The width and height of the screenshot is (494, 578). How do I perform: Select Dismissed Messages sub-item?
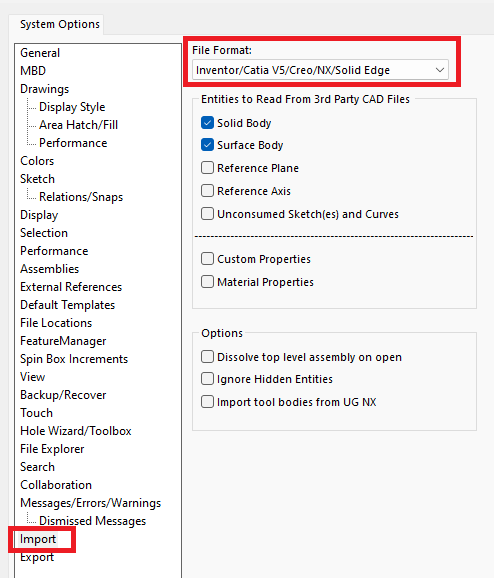pos(93,521)
